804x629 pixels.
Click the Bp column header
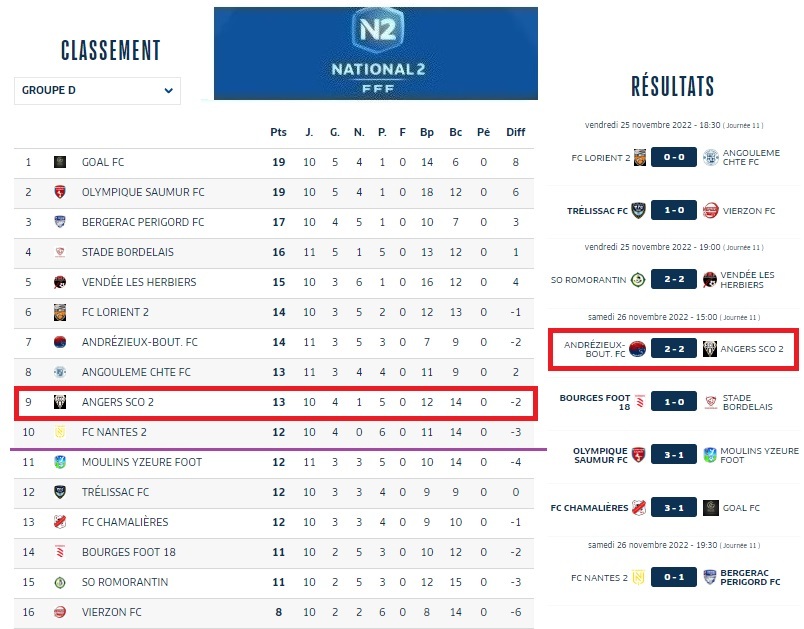click(x=427, y=132)
